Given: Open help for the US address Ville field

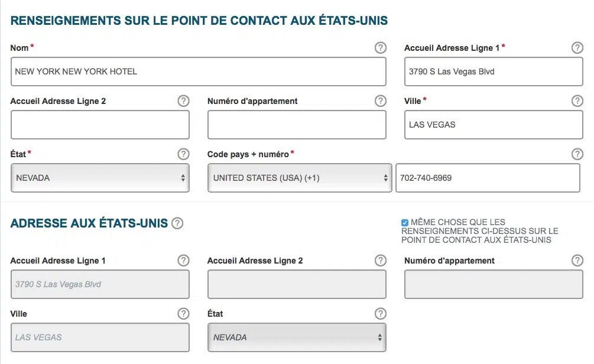Looking at the screenshot, I should click(x=184, y=314).
